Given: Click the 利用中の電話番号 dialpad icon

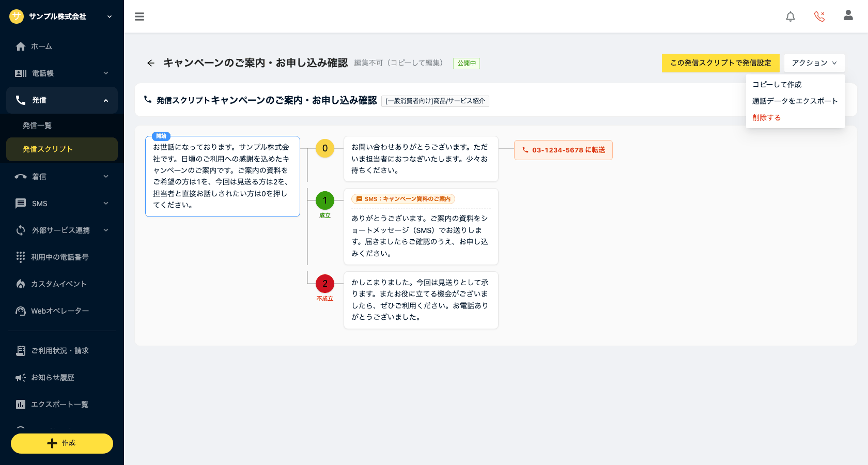Looking at the screenshot, I should (21, 257).
